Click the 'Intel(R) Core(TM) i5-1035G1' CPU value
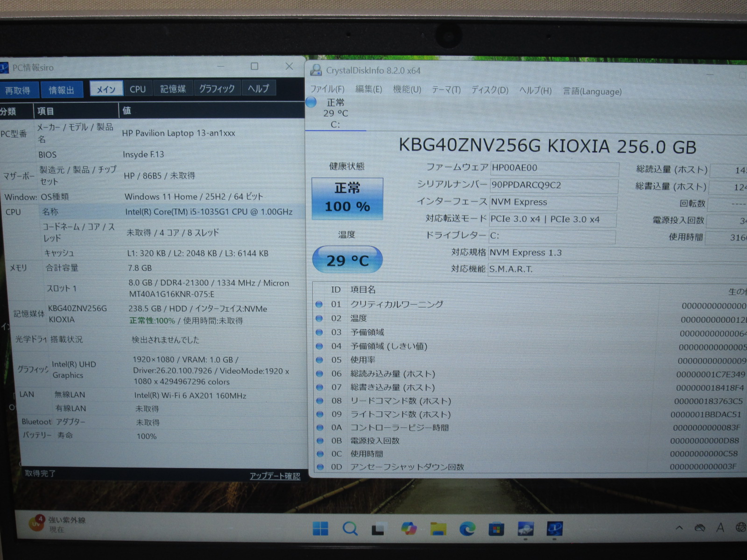747x560 pixels. pyautogui.click(x=209, y=211)
